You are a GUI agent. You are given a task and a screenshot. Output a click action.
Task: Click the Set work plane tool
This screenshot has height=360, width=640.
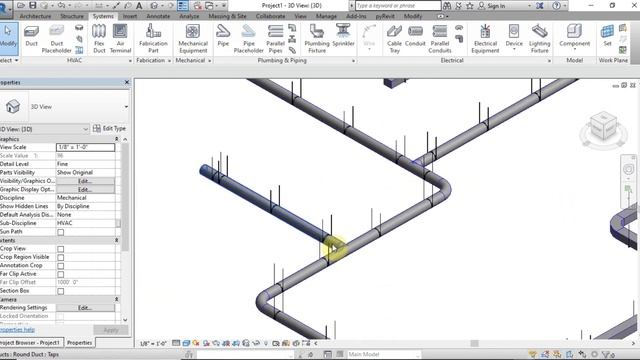click(607, 36)
